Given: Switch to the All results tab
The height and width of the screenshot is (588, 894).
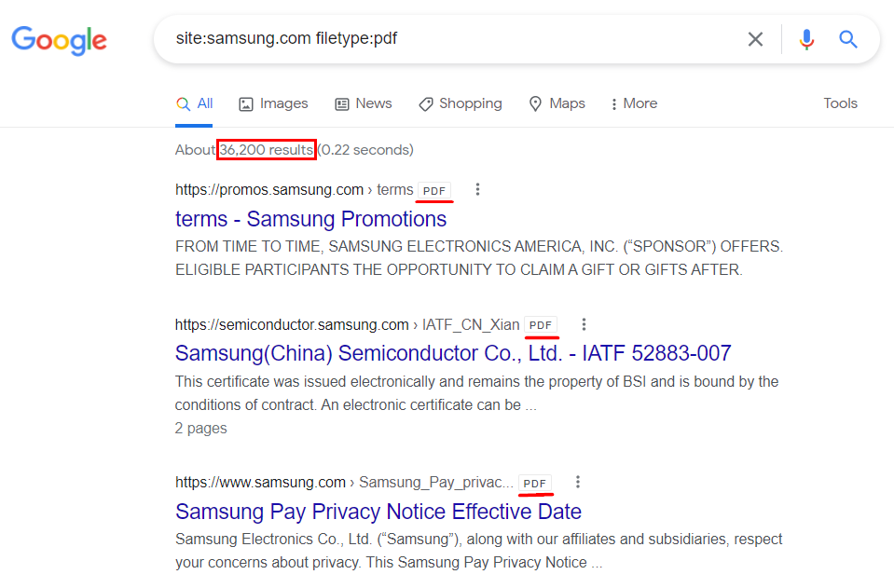Looking at the screenshot, I should 194,103.
